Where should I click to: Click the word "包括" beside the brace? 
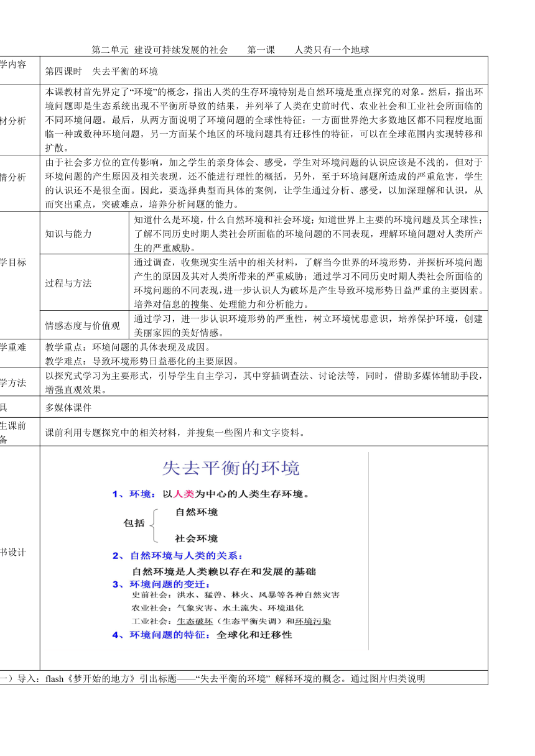coord(134,523)
